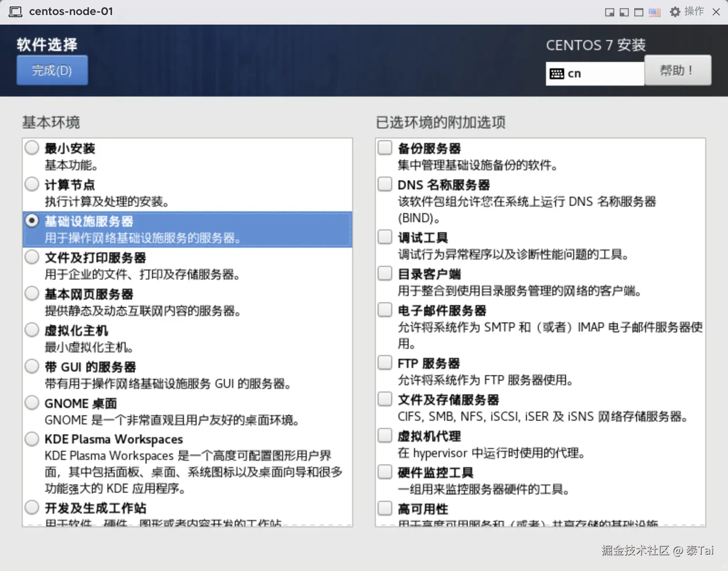Open the cn keyboard layout selector
The image size is (728, 571).
(x=594, y=73)
